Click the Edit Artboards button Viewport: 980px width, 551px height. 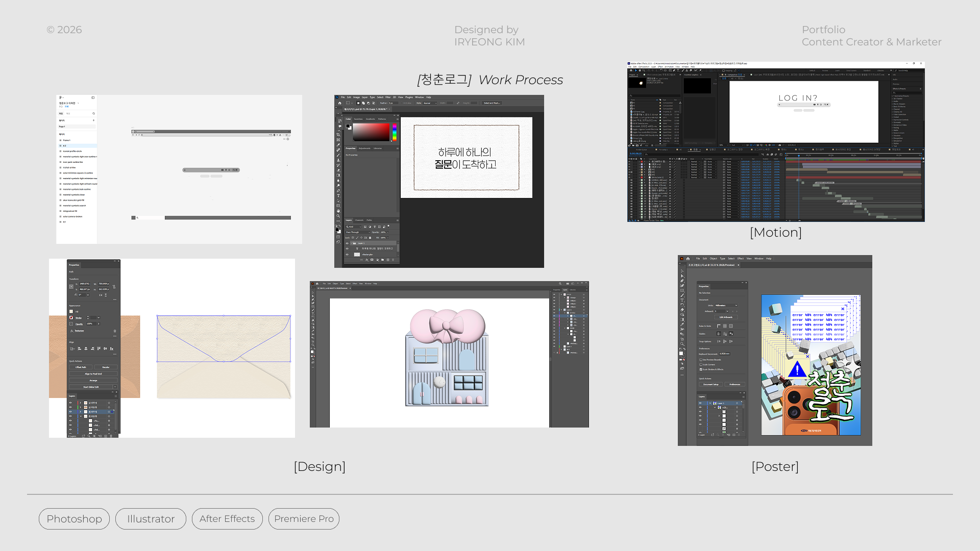[x=726, y=317]
